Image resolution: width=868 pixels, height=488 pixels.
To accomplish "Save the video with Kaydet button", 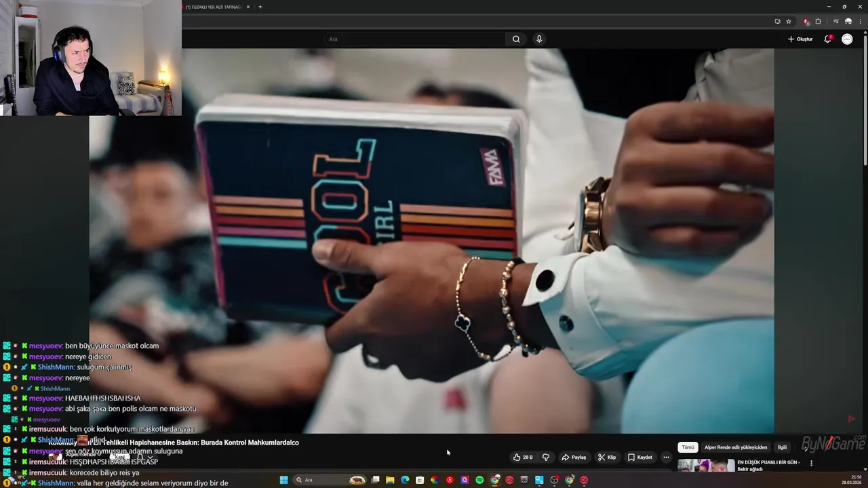I will point(640,457).
